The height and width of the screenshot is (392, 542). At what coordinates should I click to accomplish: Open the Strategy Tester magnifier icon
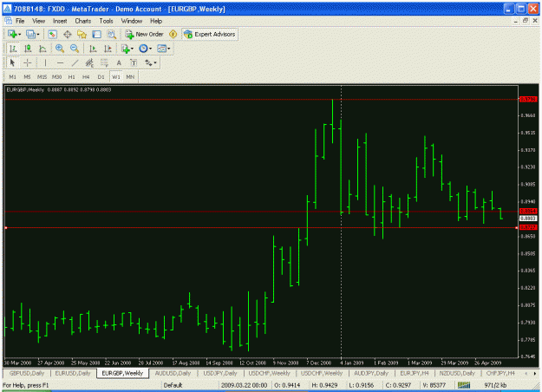[111, 34]
